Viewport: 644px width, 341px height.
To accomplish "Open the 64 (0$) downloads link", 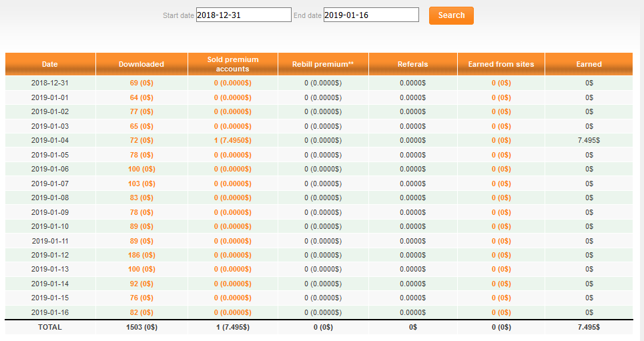I will pyautogui.click(x=141, y=98).
